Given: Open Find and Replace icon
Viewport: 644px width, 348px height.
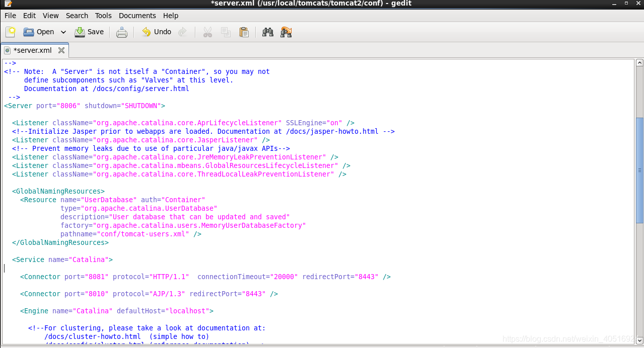Looking at the screenshot, I should (x=287, y=32).
